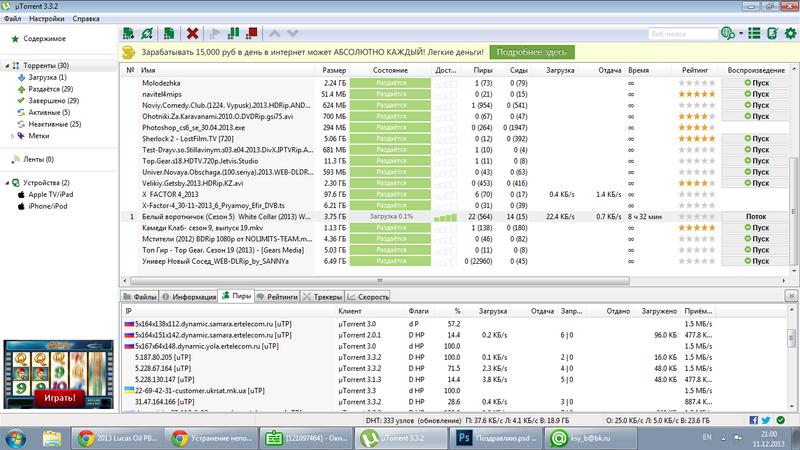Collapse the Устройства (2) tree node
800x450 pixels.
[x=7, y=183]
